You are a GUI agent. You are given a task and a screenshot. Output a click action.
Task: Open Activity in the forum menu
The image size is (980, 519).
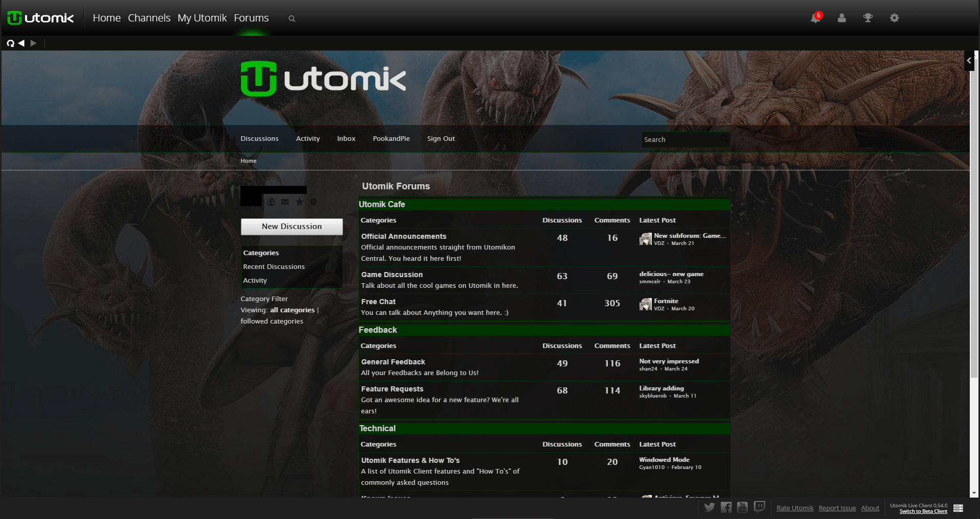point(308,139)
